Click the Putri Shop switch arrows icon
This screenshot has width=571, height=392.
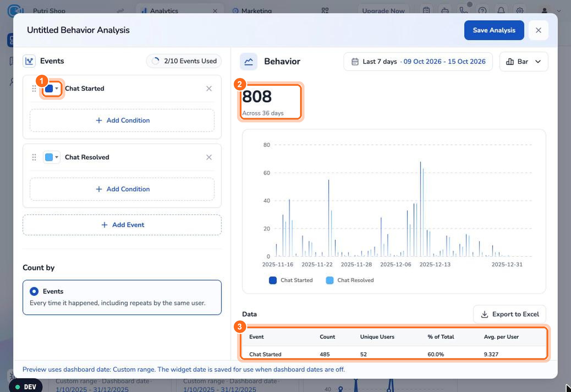click(x=120, y=11)
